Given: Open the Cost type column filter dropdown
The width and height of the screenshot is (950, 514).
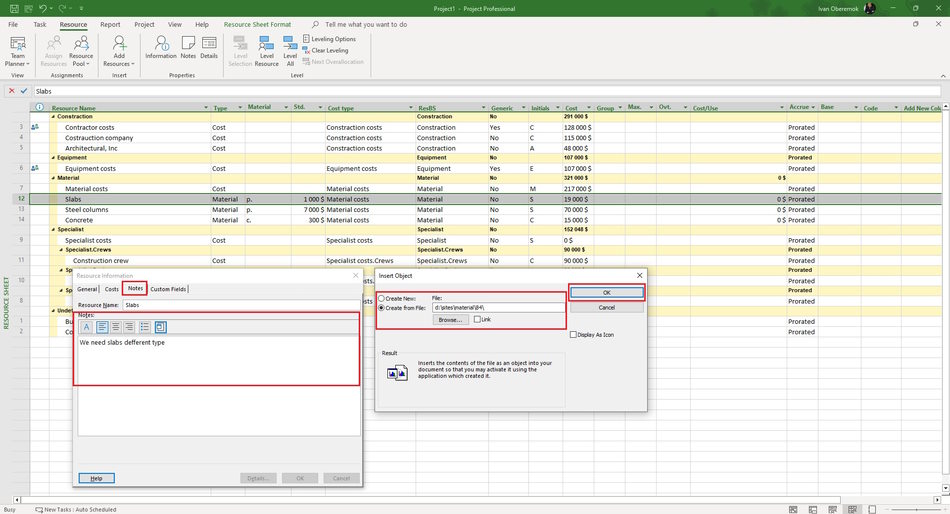Looking at the screenshot, I should point(411,108).
